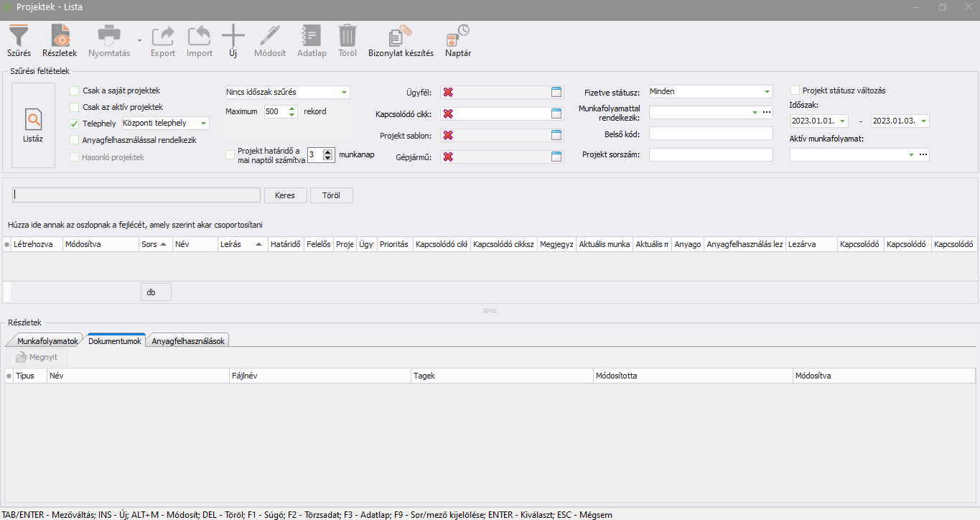Sort by the Létrehozva column header
980x520 pixels.
[37, 244]
